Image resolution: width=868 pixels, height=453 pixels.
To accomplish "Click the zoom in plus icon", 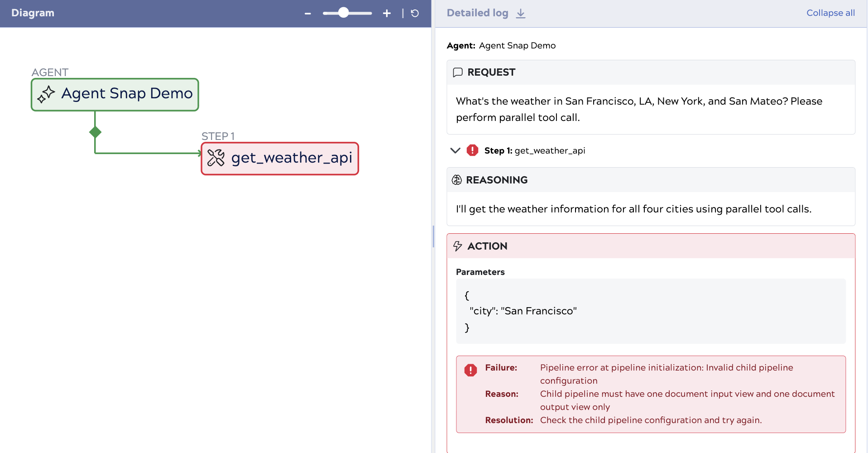I will point(387,14).
